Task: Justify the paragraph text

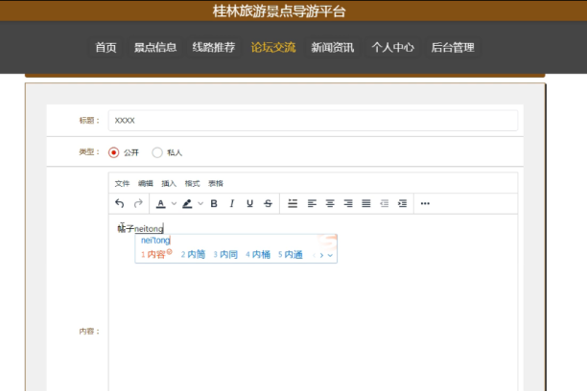Action: [x=365, y=203]
